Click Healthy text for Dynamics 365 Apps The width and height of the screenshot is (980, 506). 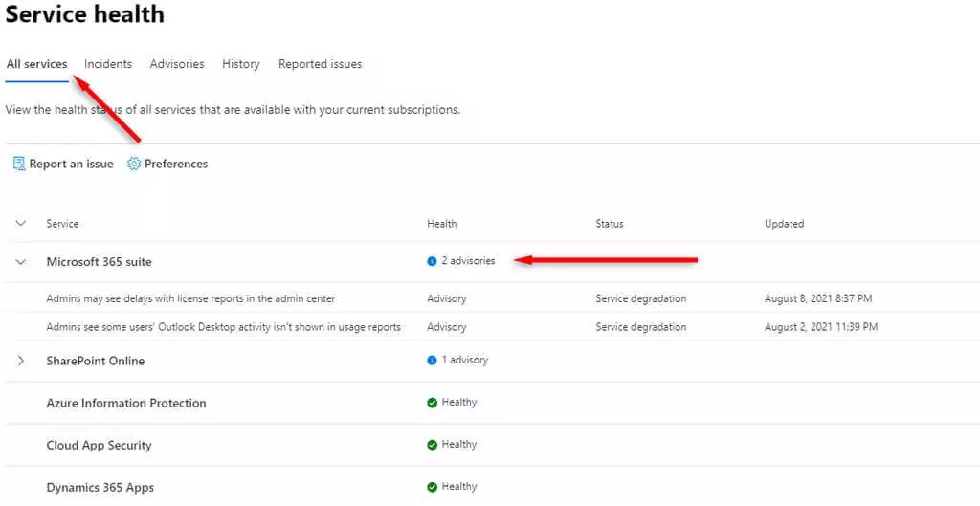(458, 487)
